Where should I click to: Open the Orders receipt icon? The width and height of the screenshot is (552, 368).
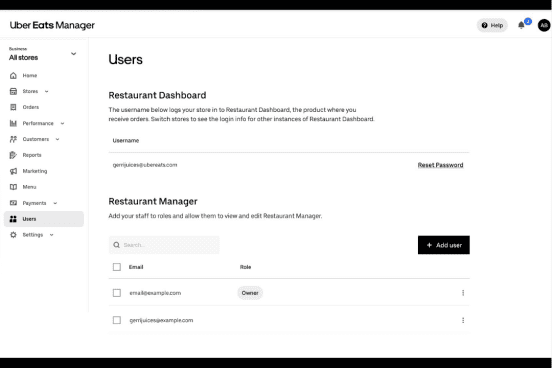pos(13,107)
